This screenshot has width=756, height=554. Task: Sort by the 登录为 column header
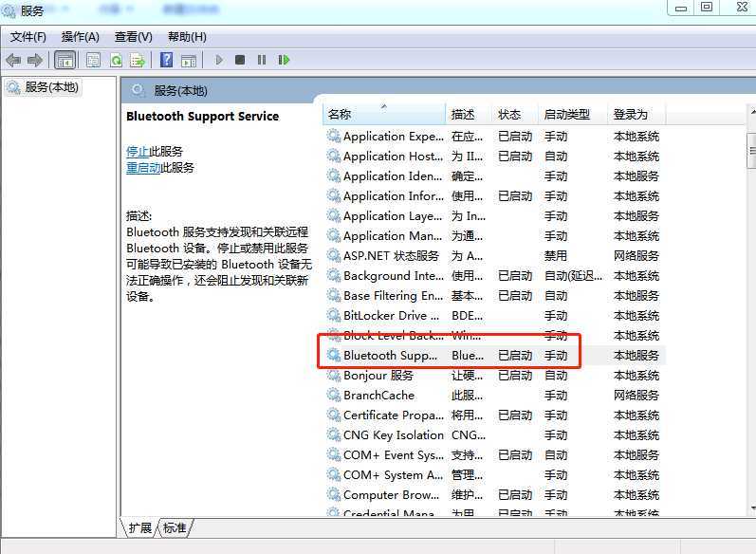tap(636, 114)
